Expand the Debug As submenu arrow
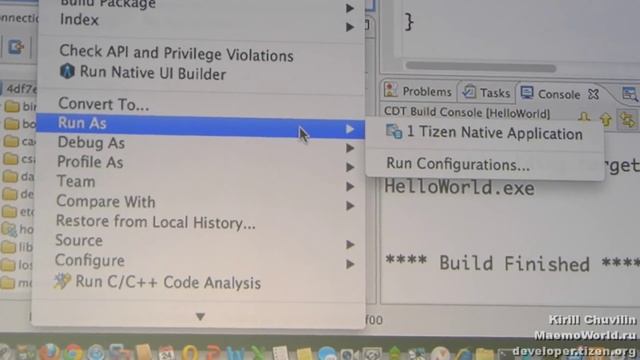Screen dimensions: 640x360 (x=350, y=148)
